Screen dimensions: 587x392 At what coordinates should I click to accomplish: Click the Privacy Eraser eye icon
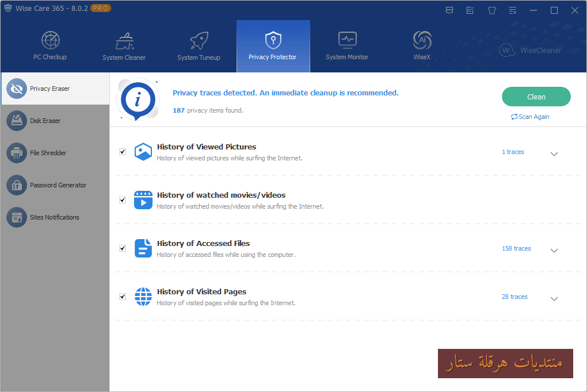point(17,89)
